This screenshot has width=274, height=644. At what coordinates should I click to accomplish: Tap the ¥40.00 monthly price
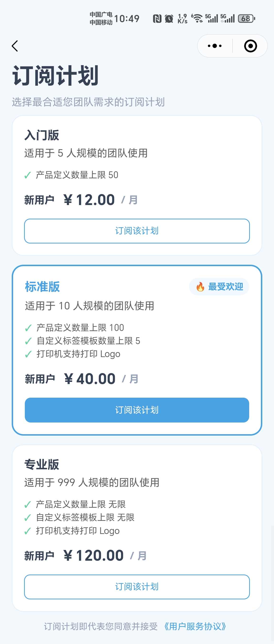coord(90,379)
